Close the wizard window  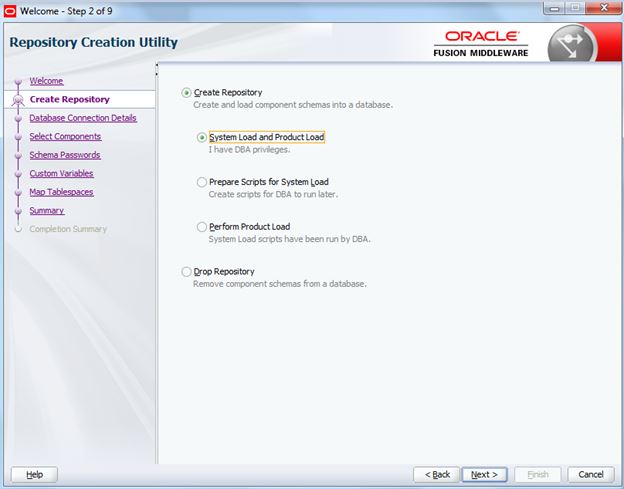click(604, 8)
